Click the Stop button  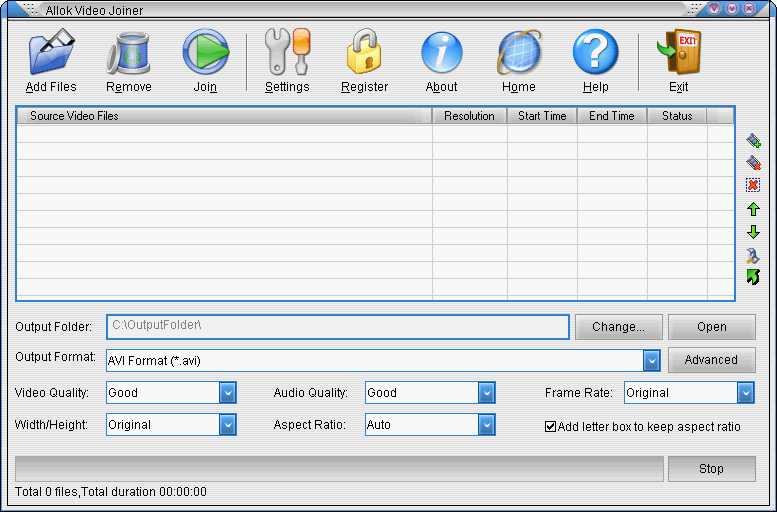click(x=712, y=469)
